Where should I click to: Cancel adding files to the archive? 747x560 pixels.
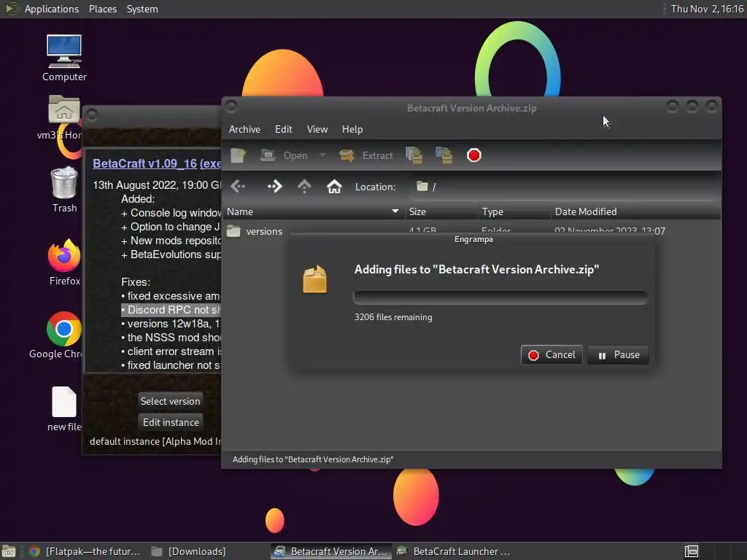click(551, 355)
